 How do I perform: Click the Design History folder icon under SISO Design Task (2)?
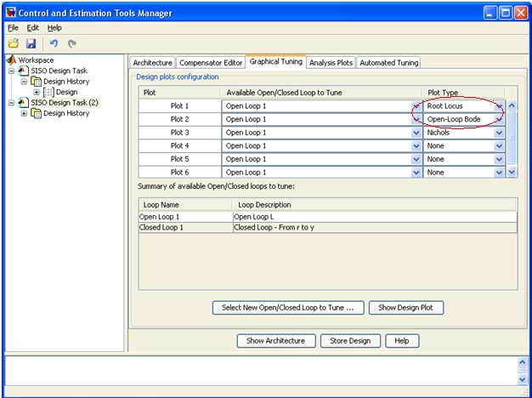coord(36,113)
